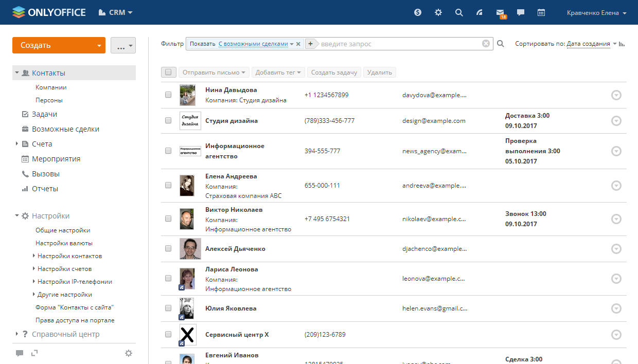Viewport: 638px width, 364px height.
Task: Open actions menu arrow for Елена Андреева
Action: pos(616,186)
